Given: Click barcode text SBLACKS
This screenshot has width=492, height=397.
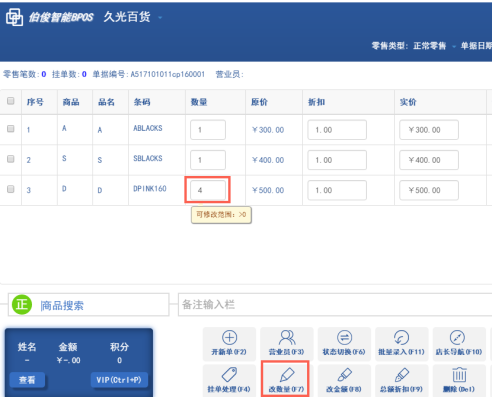Looking at the screenshot, I should click(148, 158).
